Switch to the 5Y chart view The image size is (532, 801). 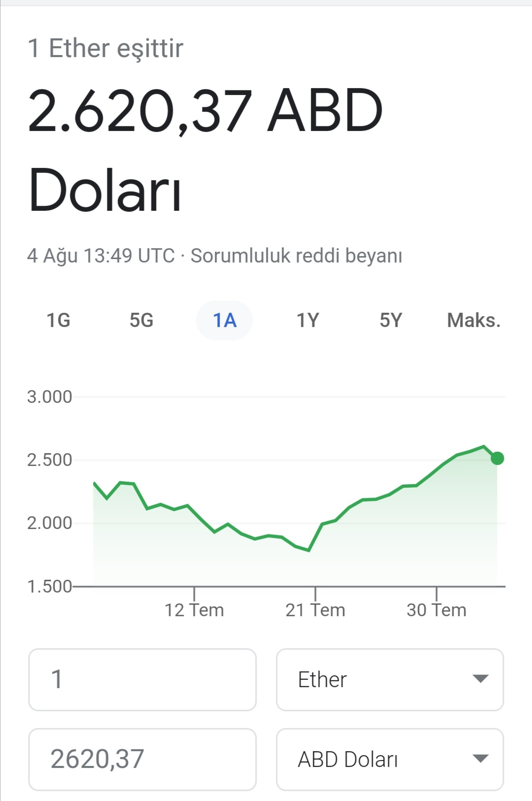click(391, 320)
